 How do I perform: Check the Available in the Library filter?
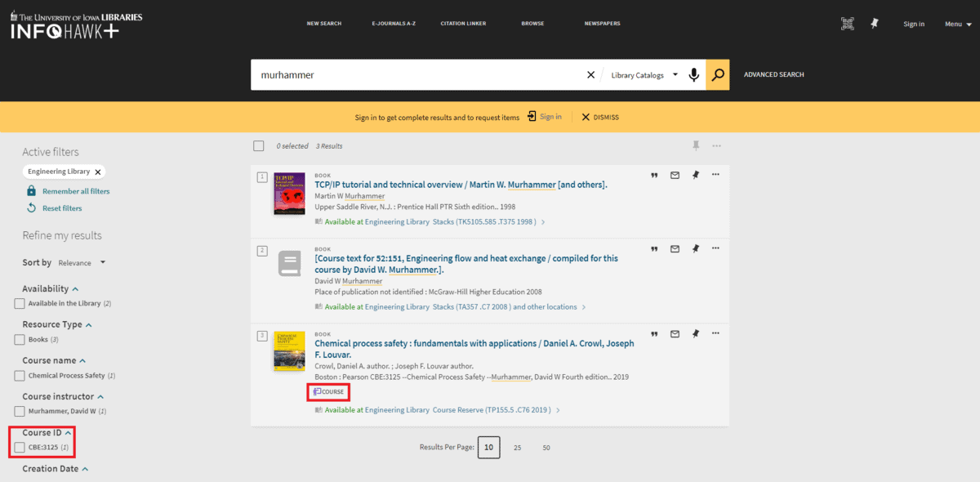(x=20, y=304)
